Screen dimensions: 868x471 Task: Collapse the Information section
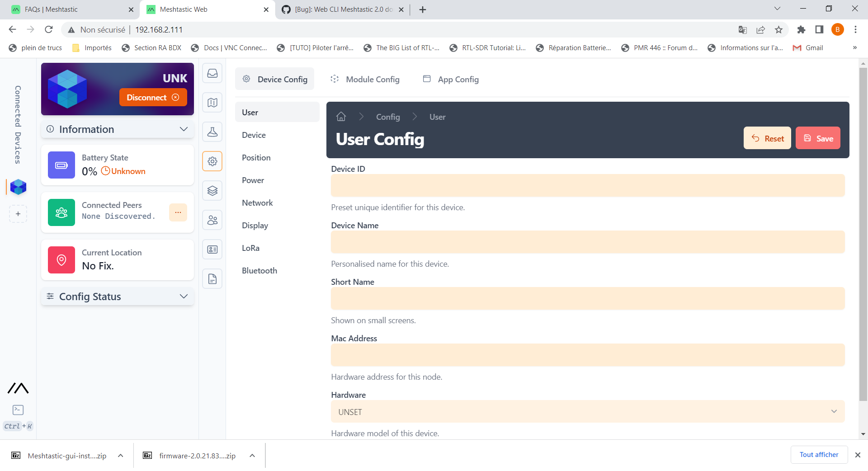118,129
